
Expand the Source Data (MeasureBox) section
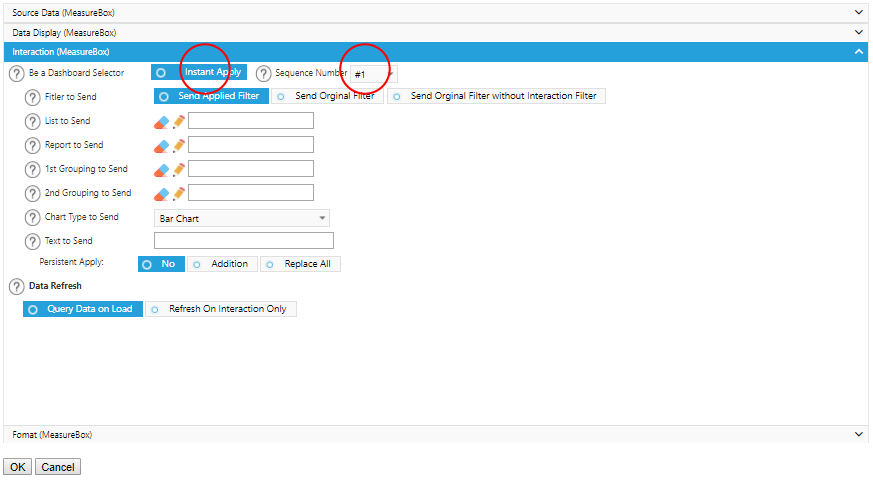coord(436,12)
